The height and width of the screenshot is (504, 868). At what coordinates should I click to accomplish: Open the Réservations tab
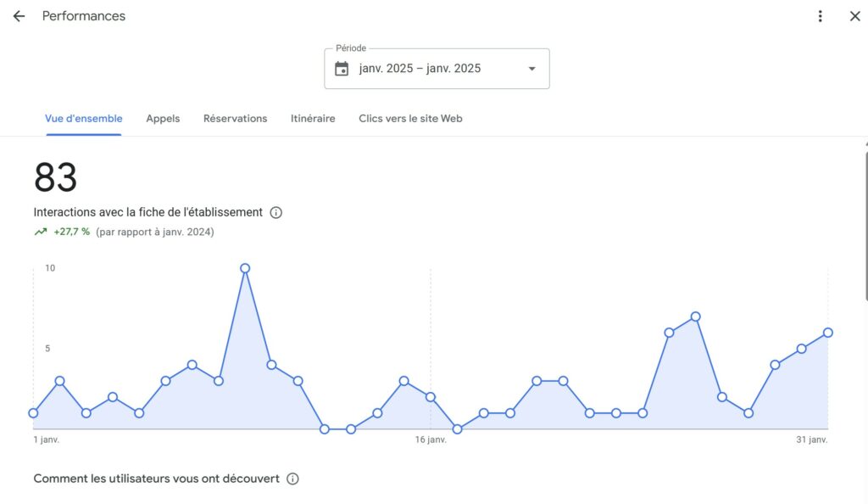point(235,119)
